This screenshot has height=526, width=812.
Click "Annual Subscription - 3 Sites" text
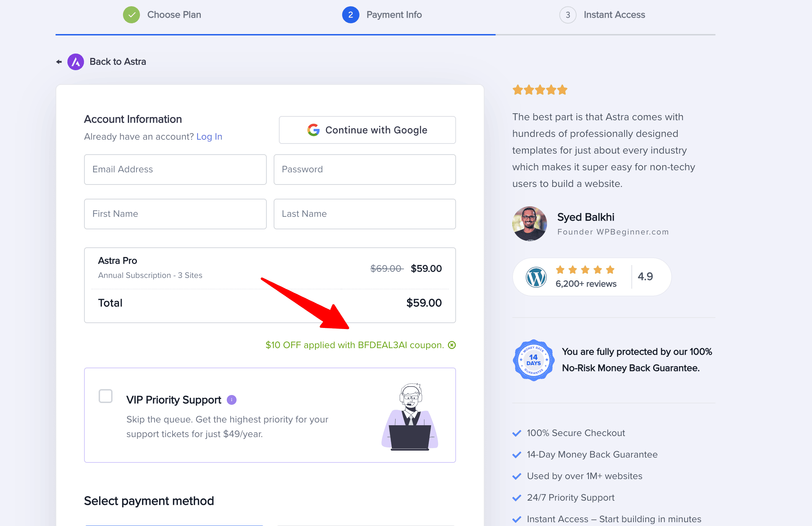tap(150, 276)
